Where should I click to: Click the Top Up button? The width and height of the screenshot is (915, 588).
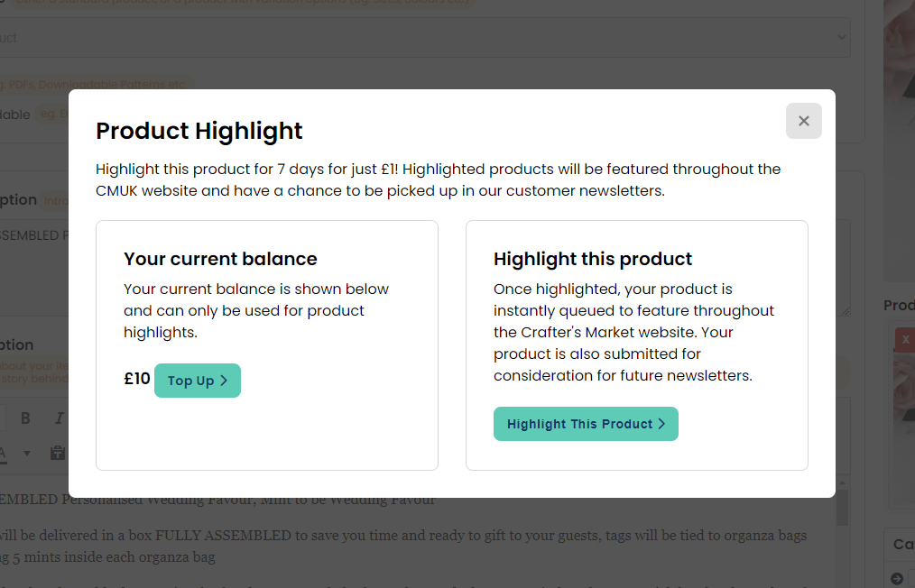point(198,381)
